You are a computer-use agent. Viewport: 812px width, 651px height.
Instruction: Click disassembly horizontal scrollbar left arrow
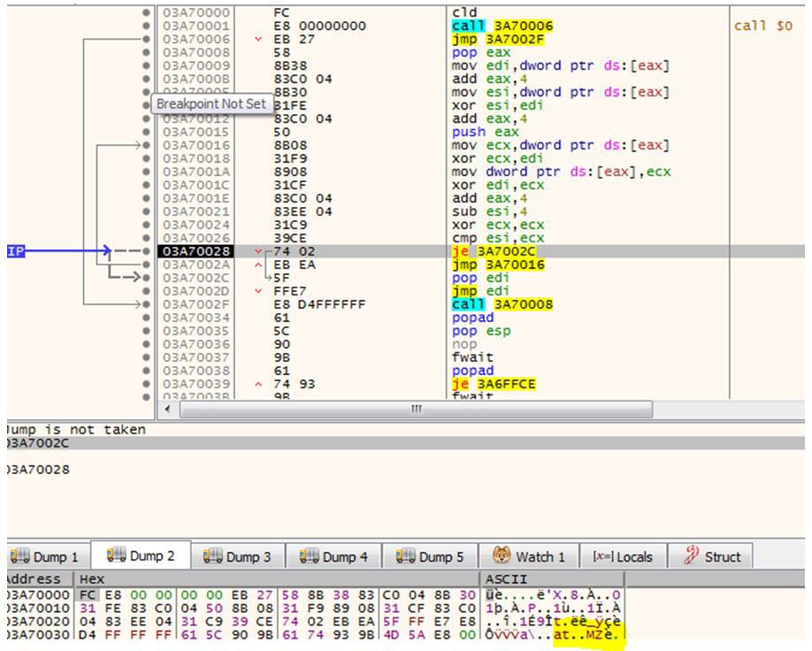click(168, 410)
